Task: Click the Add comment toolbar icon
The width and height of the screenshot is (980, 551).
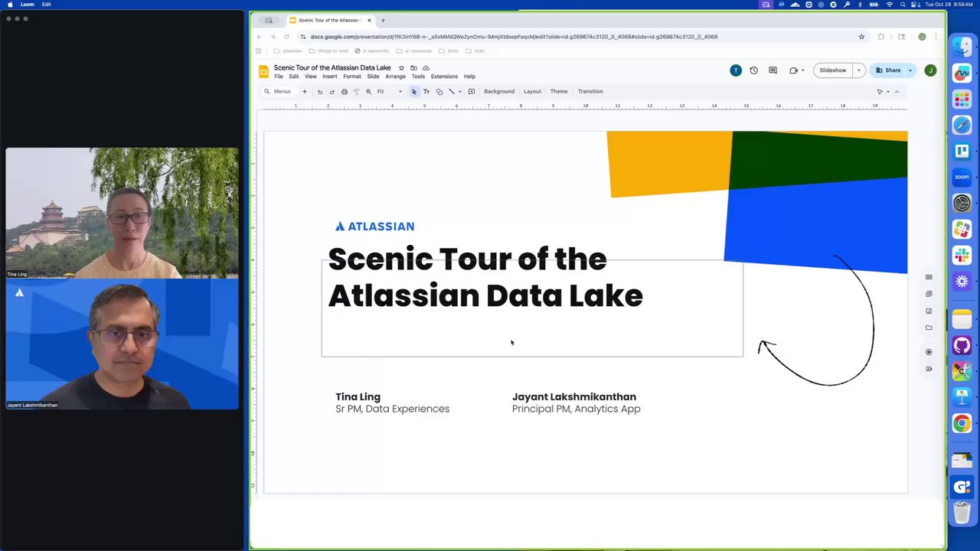Action: [472, 92]
